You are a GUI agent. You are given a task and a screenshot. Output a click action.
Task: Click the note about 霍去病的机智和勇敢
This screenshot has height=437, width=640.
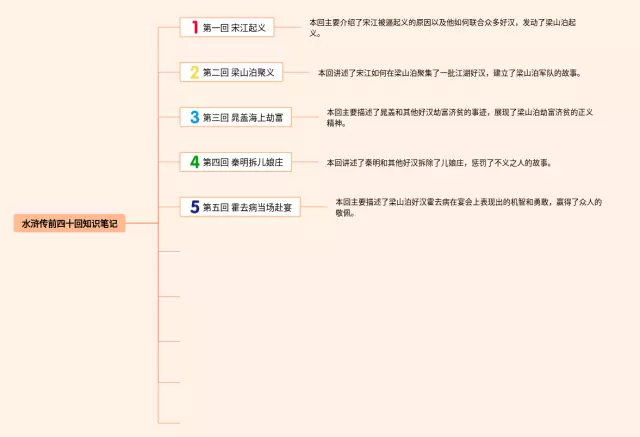coord(468,207)
